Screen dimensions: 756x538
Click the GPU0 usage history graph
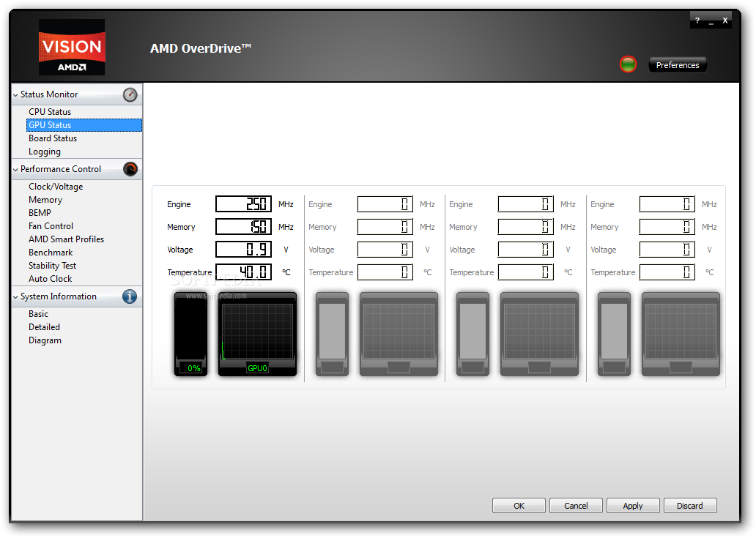257,334
